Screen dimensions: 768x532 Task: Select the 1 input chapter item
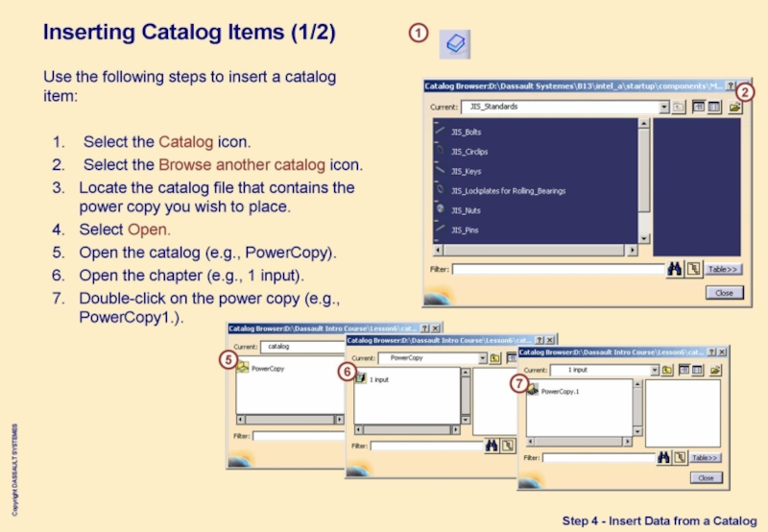[378, 379]
